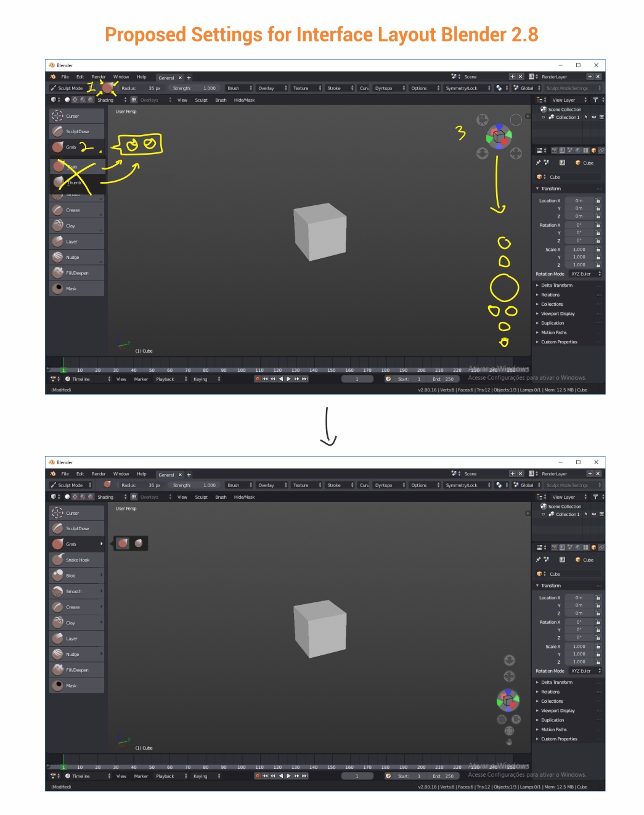Toggle Location X lock in lower properties panel

click(598, 597)
